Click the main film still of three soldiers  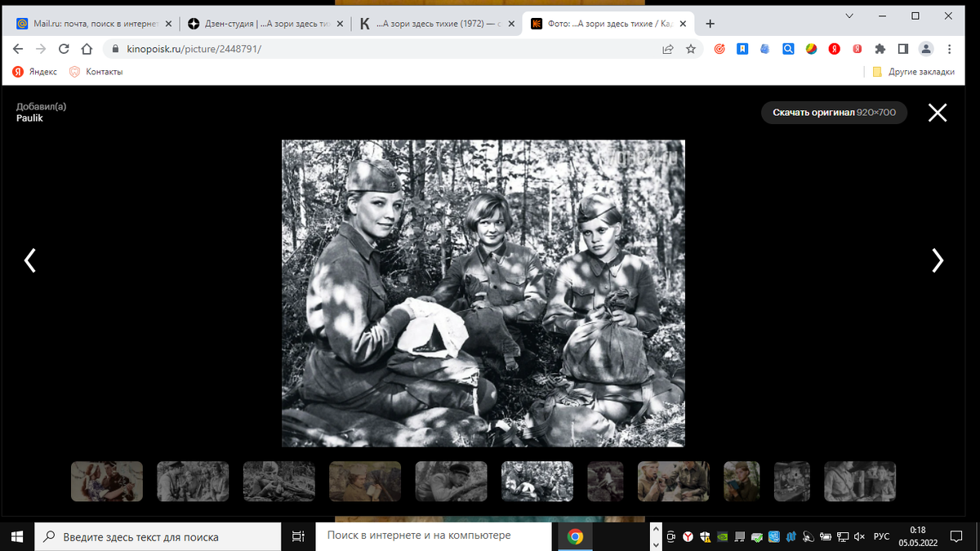click(483, 293)
